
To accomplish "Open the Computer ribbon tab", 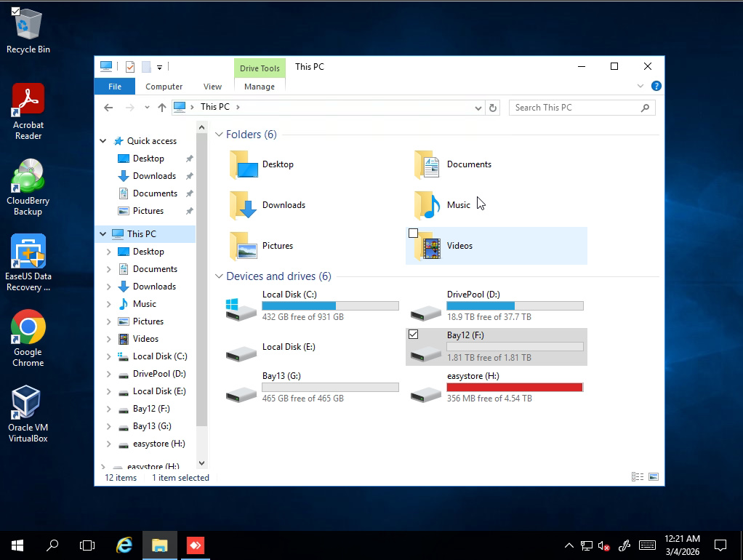I will [164, 87].
